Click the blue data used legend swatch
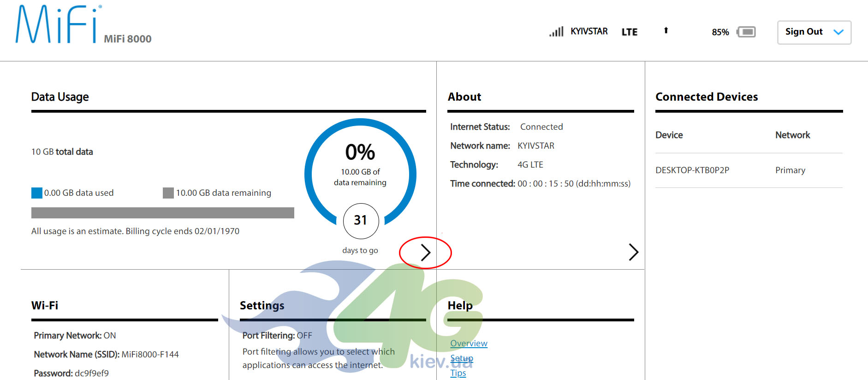Image resolution: width=868 pixels, height=380 pixels. [x=37, y=193]
